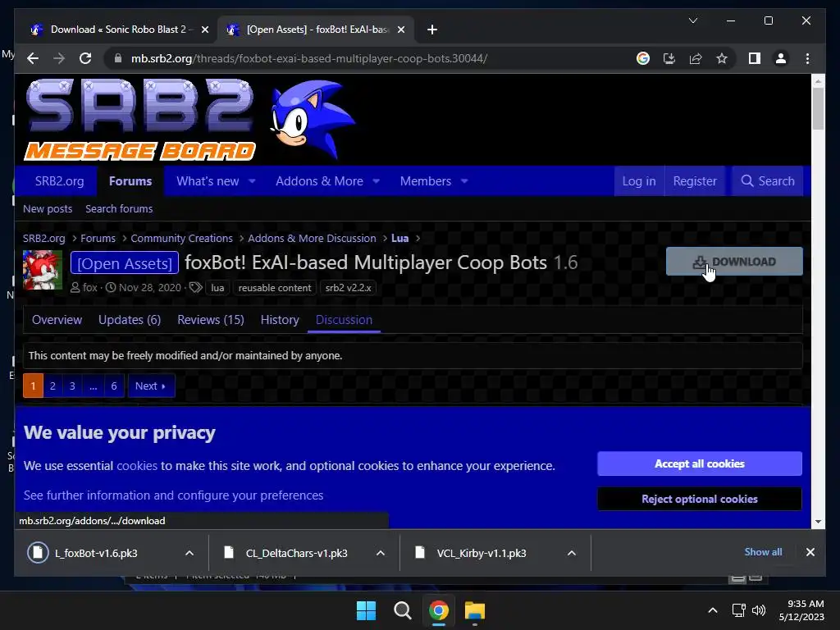840x630 pixels.
Task: Open the Chrome profile menu
Action: [781, 58]
